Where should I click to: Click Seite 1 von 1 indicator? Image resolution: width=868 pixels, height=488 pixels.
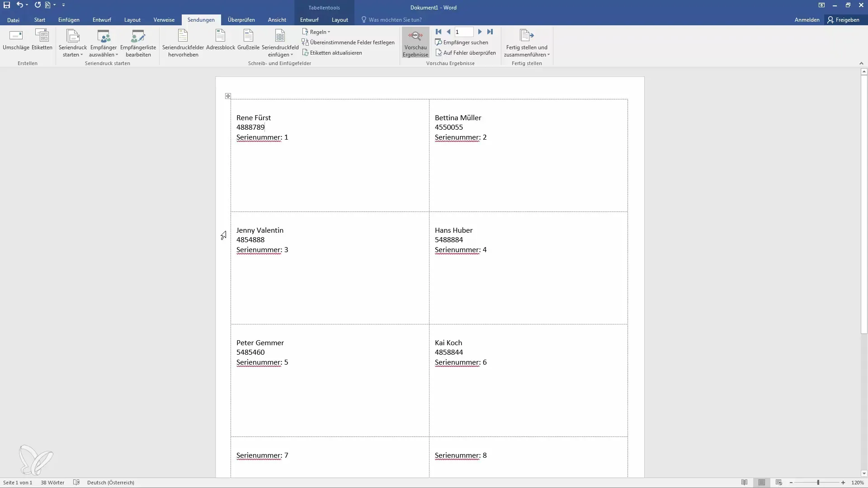tap(18, 483)
